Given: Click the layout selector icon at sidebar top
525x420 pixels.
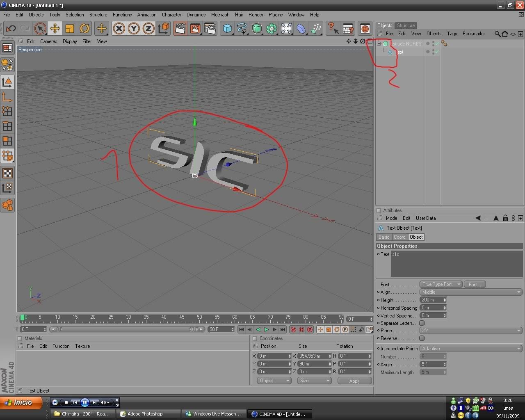Looking at the screenshot, I should [7, 48].
